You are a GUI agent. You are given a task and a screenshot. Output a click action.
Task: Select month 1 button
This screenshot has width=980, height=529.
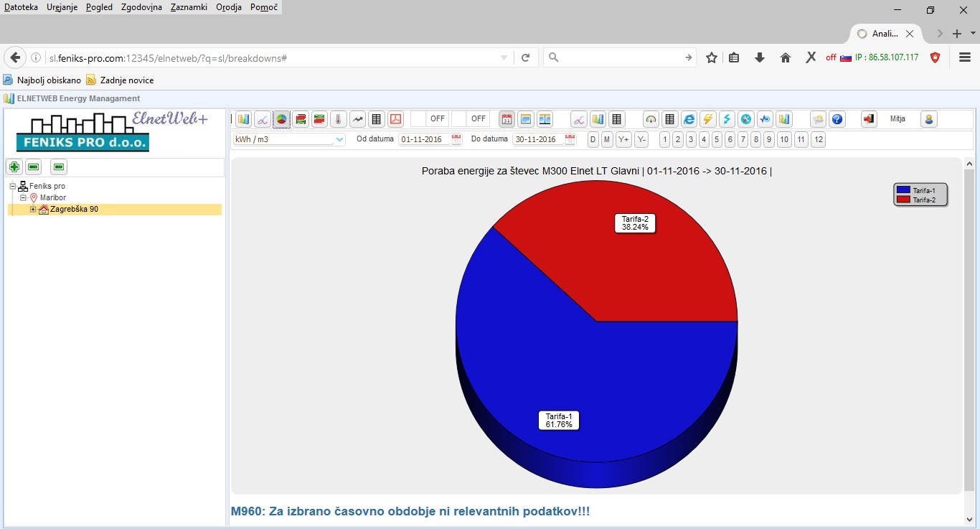664,140
